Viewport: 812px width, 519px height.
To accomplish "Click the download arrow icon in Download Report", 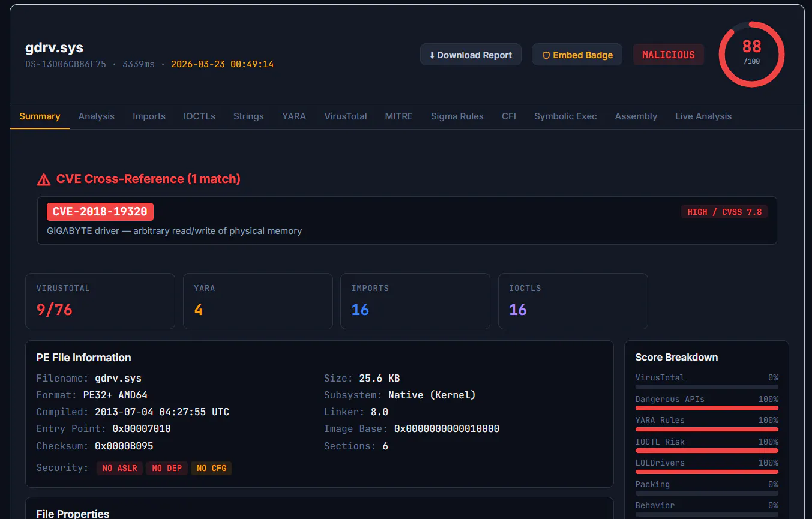I will click(x=432, y=55).
